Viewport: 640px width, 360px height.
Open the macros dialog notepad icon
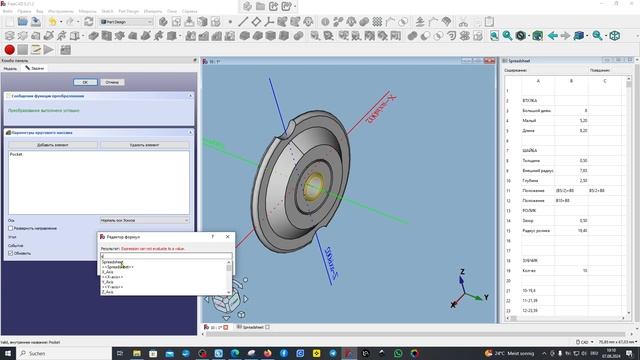(x=36, y=50)
